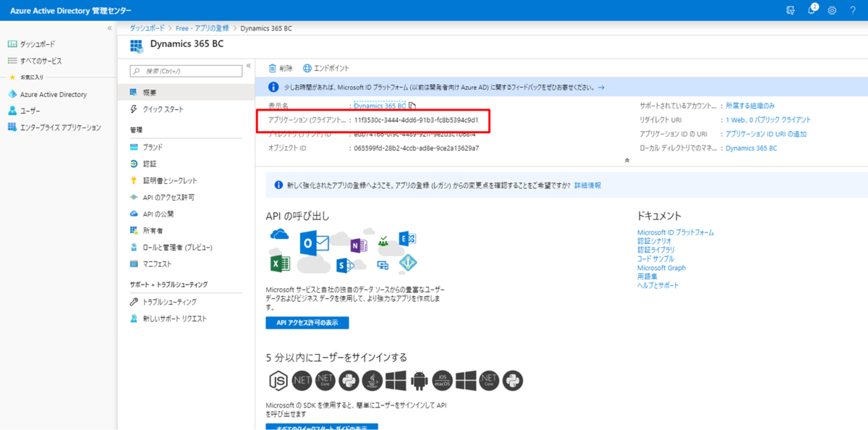Copy the display name with copy icon
The height and width of the screenshot is (430, 868).
tap(412, 106)
